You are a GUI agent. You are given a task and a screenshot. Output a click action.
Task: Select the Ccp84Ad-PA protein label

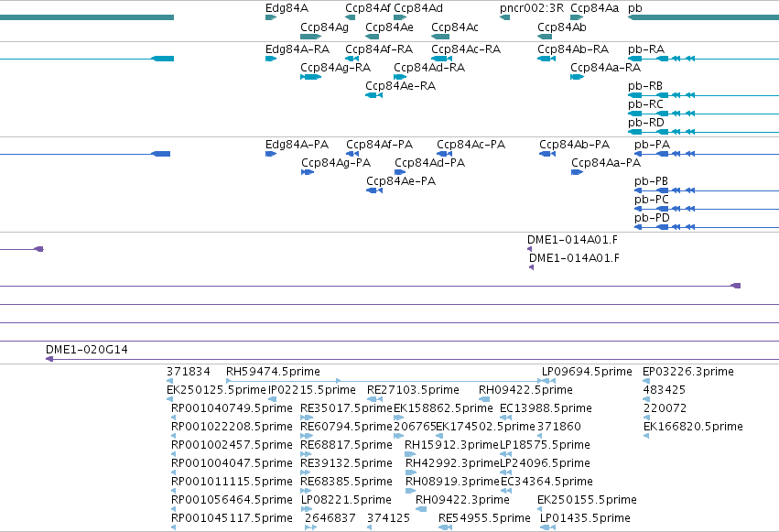pyautogui.click(x=429, y=163)
